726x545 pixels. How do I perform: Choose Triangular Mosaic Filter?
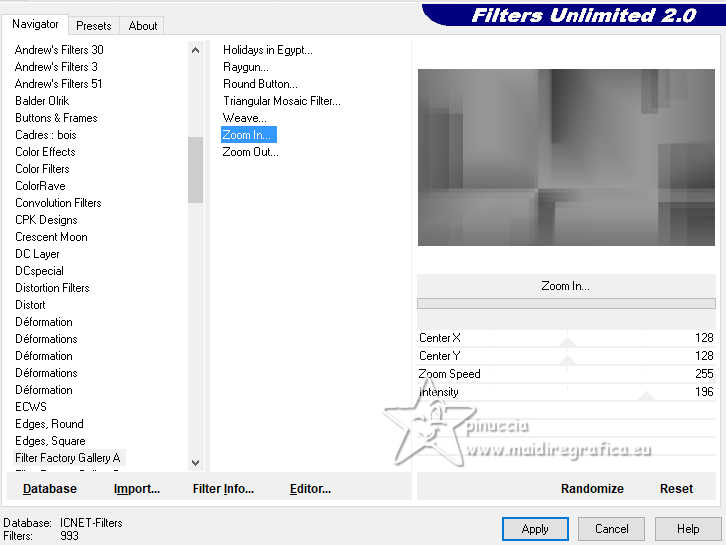[x=282, y=101]
